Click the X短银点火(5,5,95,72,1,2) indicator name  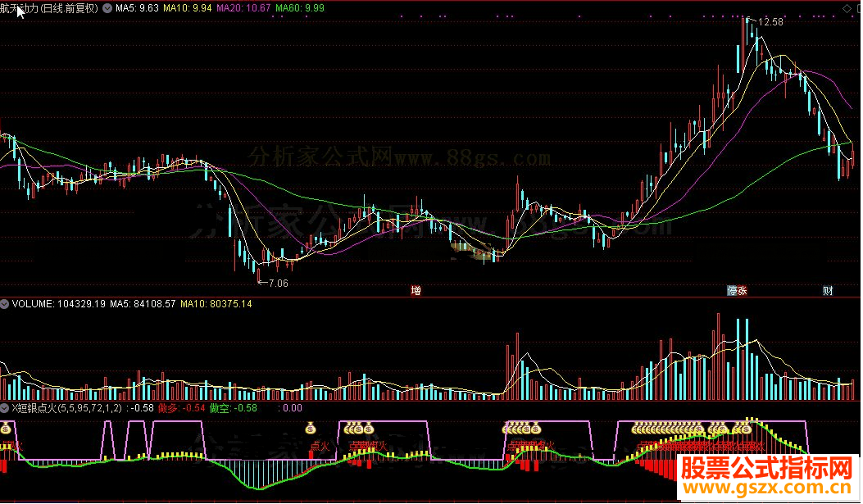tap(67, 408)
